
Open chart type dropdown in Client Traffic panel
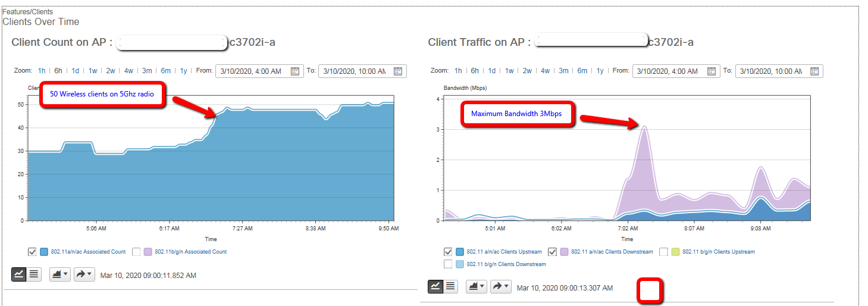(477, 286)
